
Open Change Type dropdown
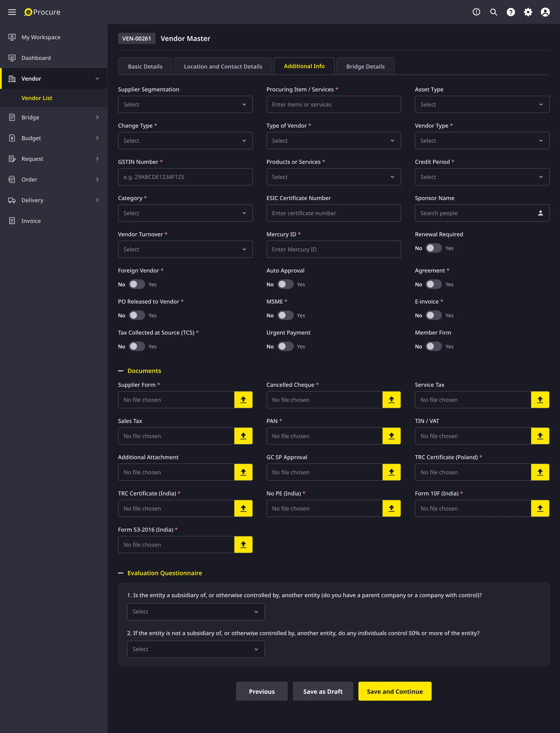tap(185, 140)
